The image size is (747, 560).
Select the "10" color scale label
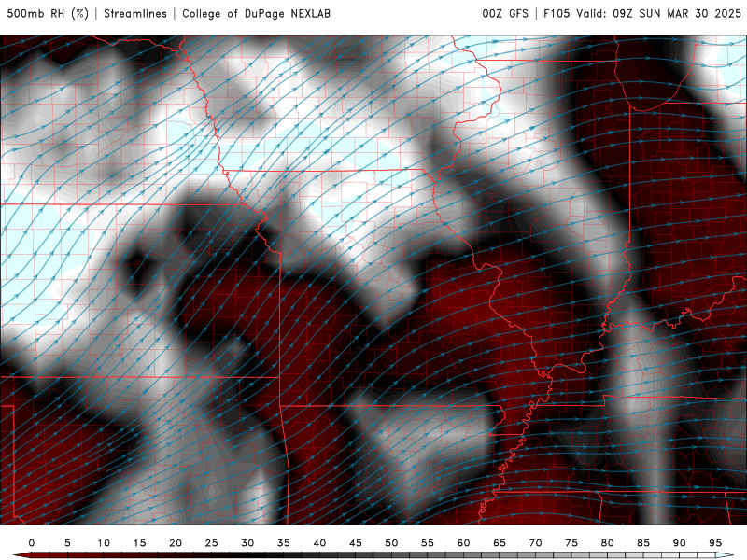104,543
